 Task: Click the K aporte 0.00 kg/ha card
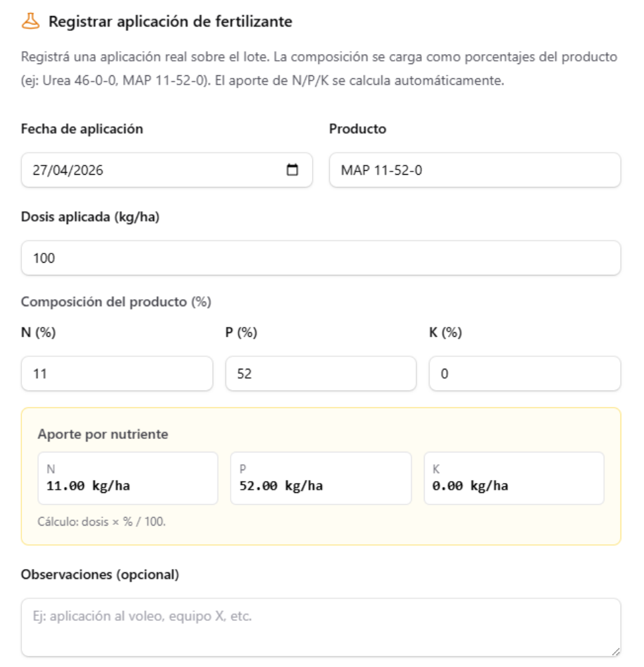(x=514, y=478)
